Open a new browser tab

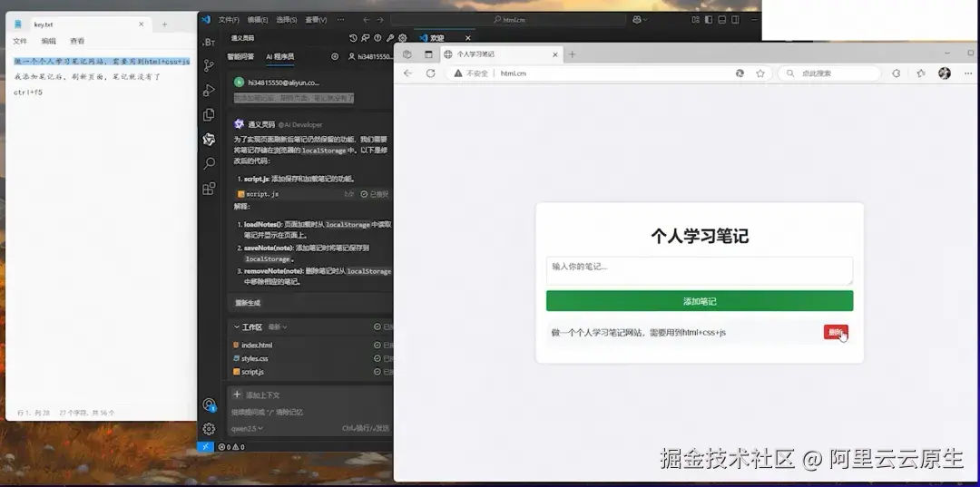(x=572, y=54)
